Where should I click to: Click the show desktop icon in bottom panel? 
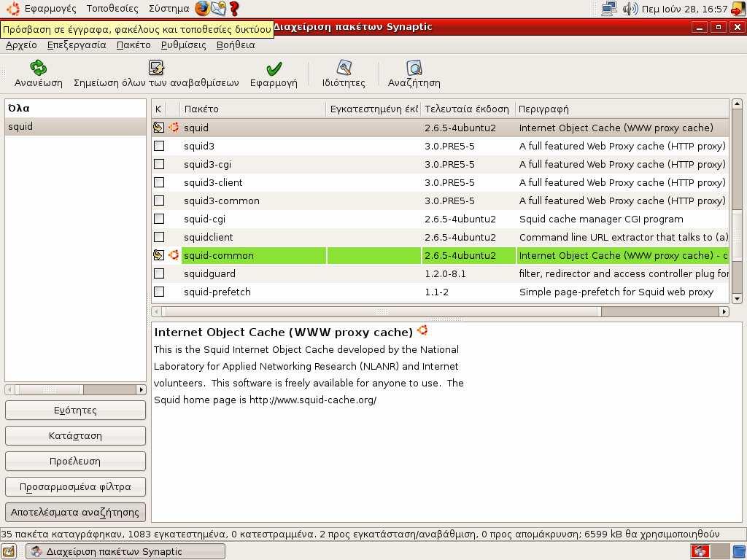pyautogui.click(x=9, y=551)
